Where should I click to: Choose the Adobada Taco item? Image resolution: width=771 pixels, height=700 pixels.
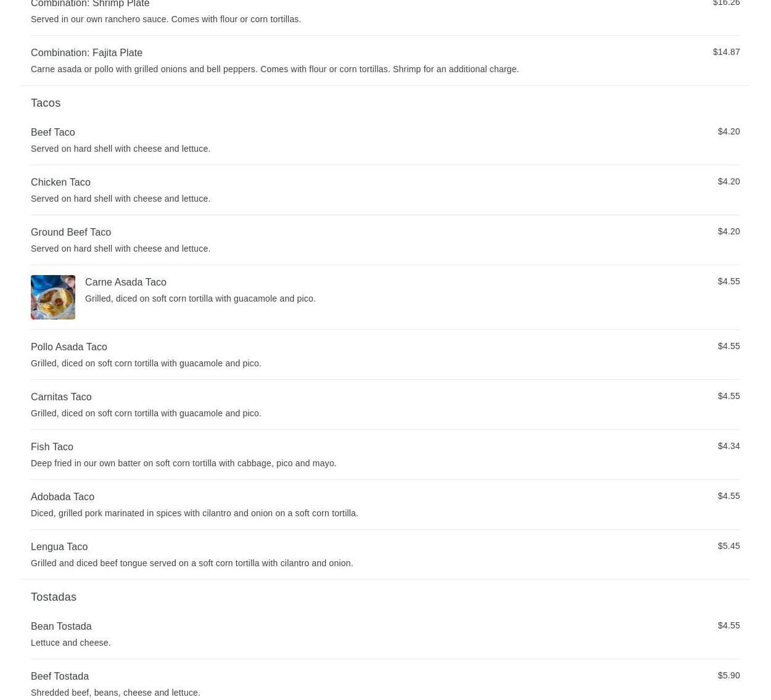tap(385, 504)
